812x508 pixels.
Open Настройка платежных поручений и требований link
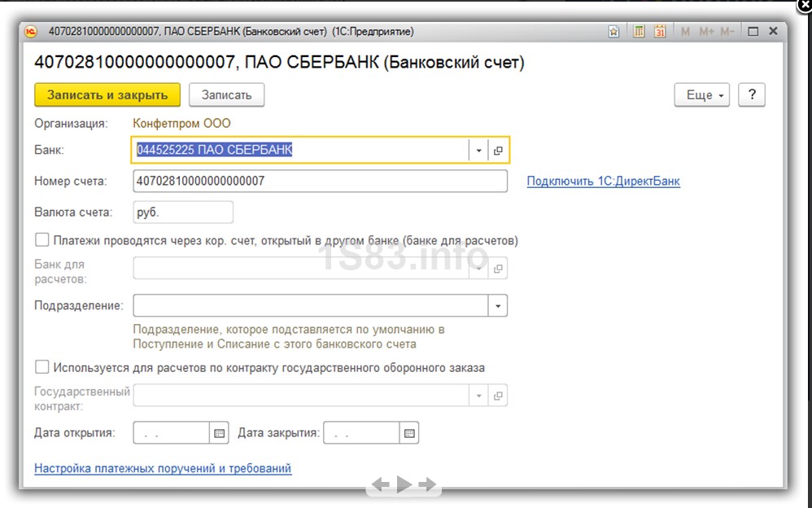tap(163, 468)
